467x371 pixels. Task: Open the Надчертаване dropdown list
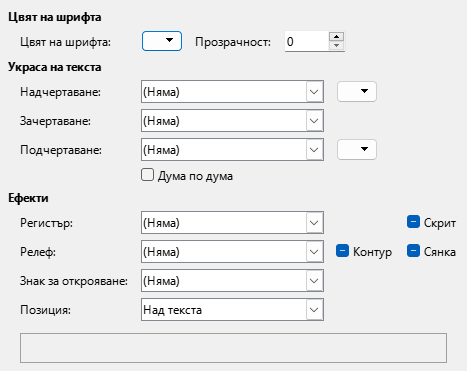pyautogui.click(x=232, y=91)
